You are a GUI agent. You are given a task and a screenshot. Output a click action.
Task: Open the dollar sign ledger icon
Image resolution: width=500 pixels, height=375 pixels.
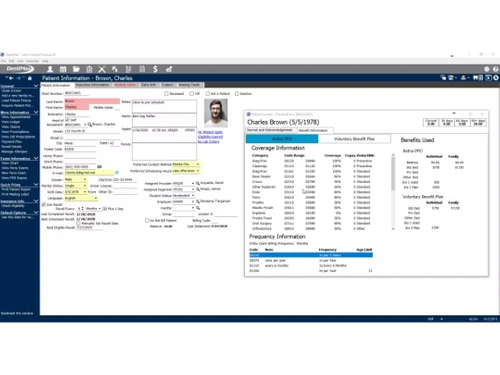(155, 69)
